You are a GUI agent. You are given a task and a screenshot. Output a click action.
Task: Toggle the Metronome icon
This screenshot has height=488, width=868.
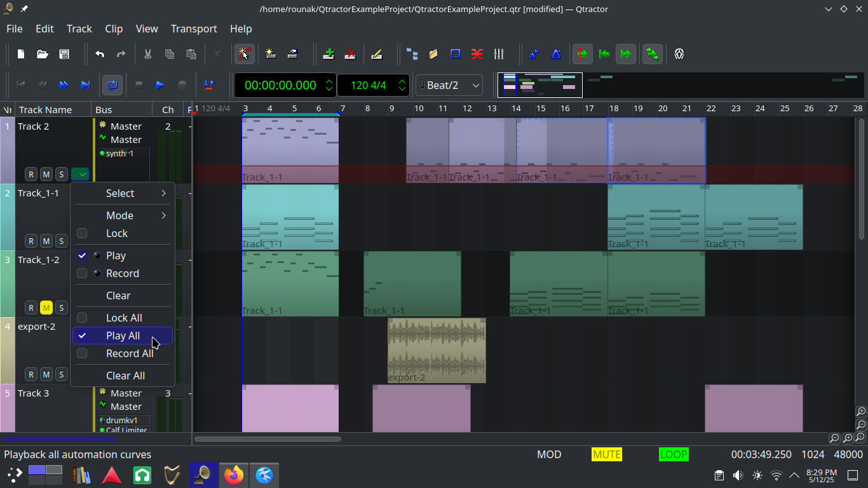(x=556, y=54)
